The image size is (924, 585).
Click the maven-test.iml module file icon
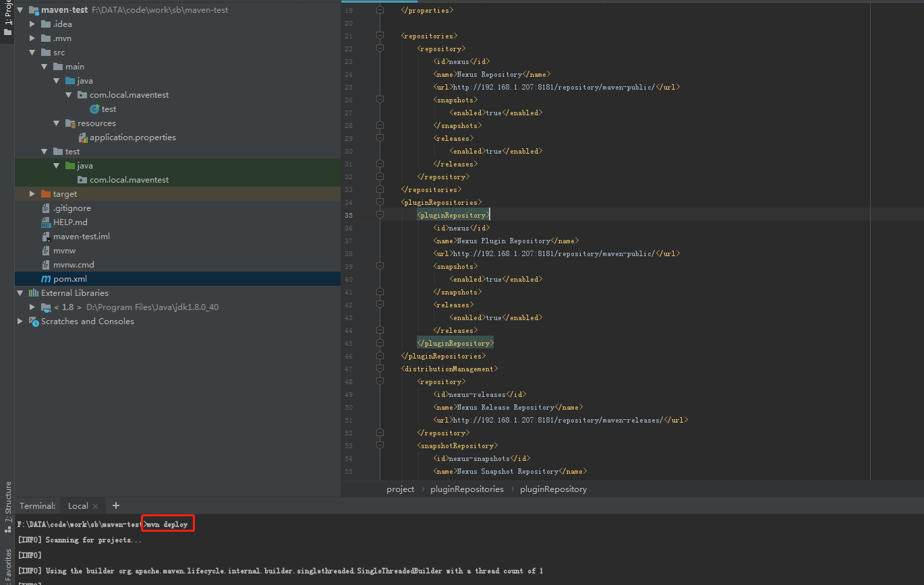click(47, 236)
